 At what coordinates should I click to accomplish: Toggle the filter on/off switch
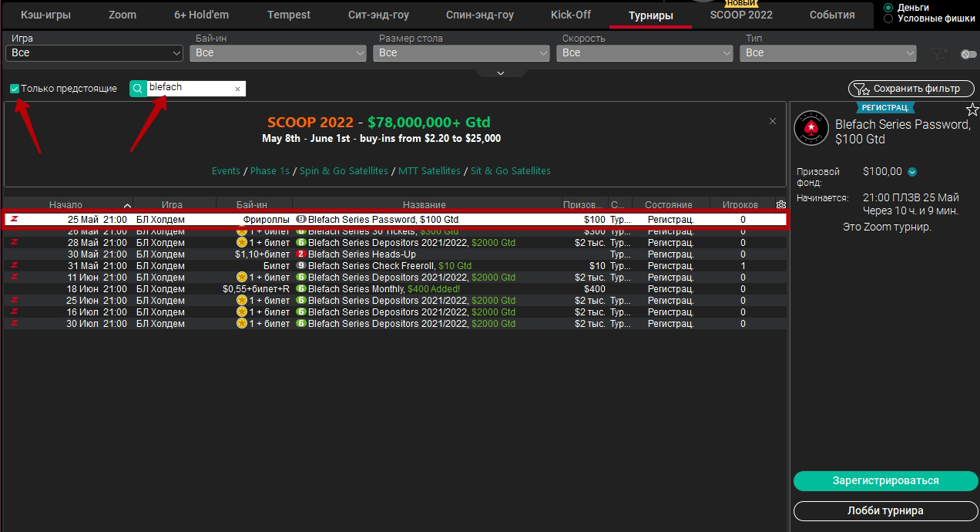[x=968, y=54]
